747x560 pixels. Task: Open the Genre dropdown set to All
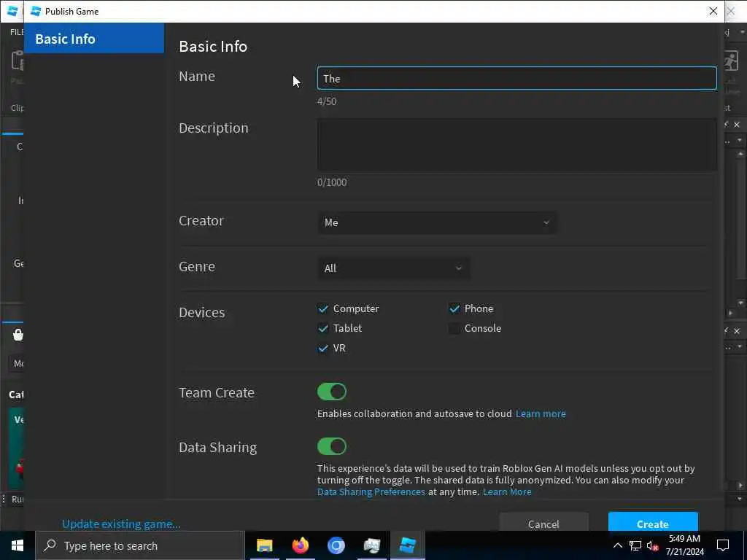pyautogui.click(x=393, y=268)
